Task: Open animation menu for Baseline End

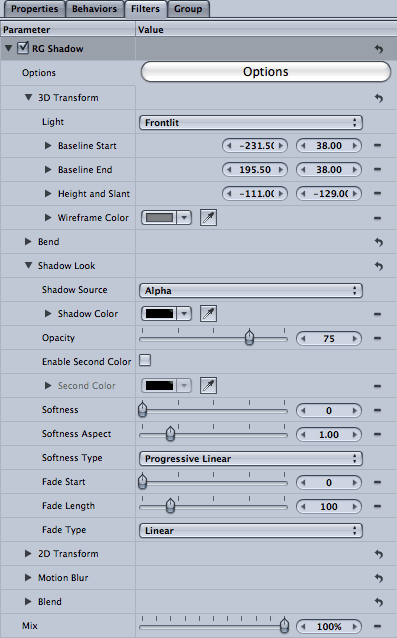Action: 377,169
